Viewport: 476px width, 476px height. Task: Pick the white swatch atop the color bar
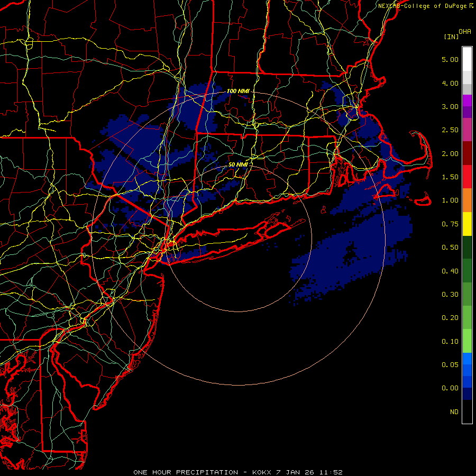tap(467, 59)
